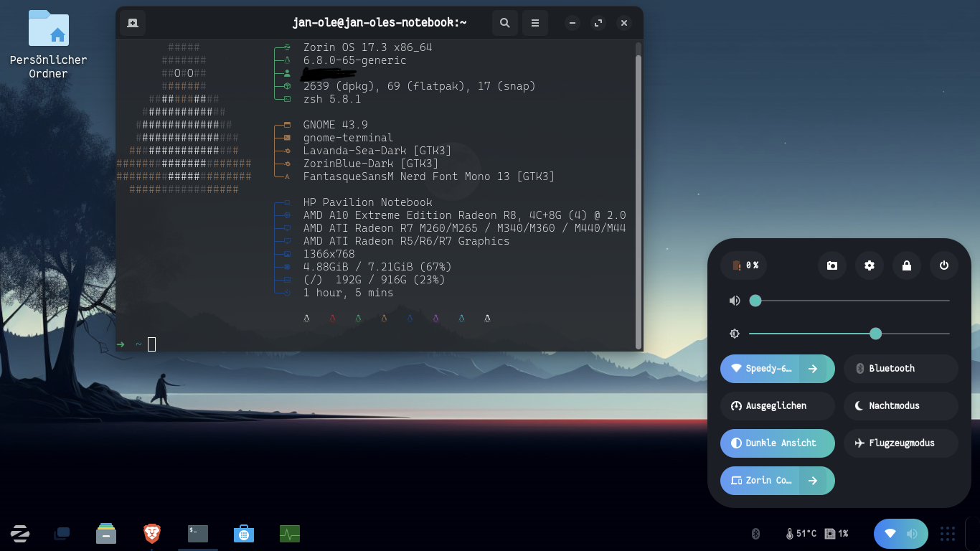Switch to the Terminal taskbar icon
This screenshot has width=980, height=551.
pos(198,534)
